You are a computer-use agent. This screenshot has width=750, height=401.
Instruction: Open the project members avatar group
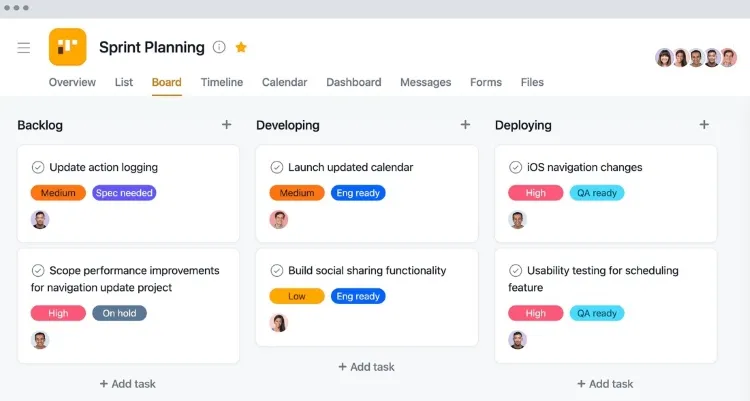coord(696,58)
